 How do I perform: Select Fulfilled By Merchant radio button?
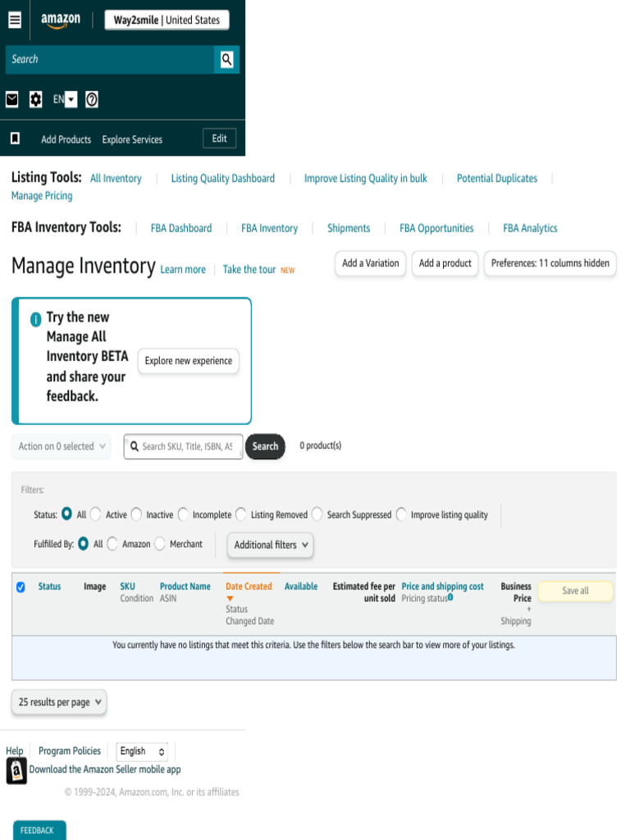(x=160, y=544)
